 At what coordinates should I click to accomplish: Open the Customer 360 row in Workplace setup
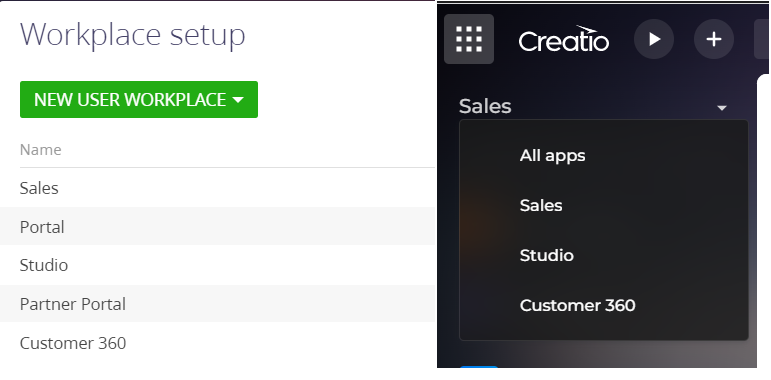point(217,343)
